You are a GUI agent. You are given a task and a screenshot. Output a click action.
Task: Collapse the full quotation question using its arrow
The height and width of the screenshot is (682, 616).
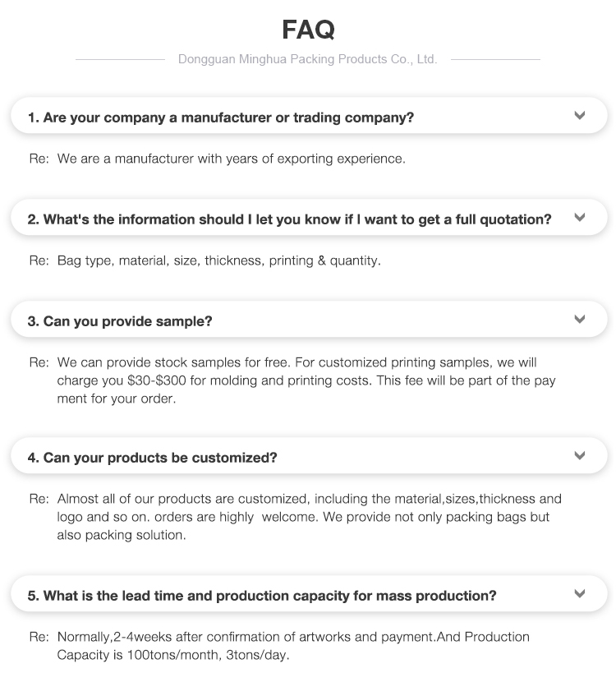coord(580,218)
